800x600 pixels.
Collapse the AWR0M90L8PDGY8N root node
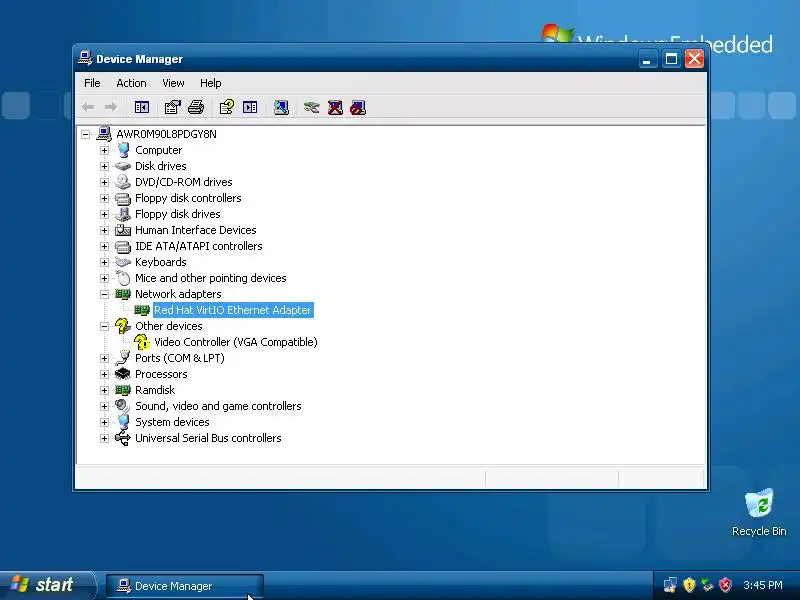[x=86, y=134]
